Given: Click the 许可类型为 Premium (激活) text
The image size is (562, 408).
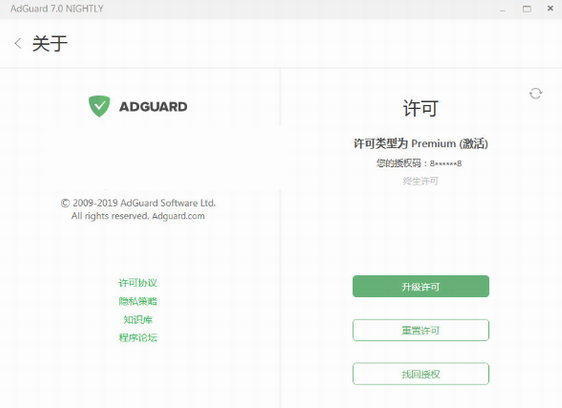Looking at the screenshot, I should (421, 143).
